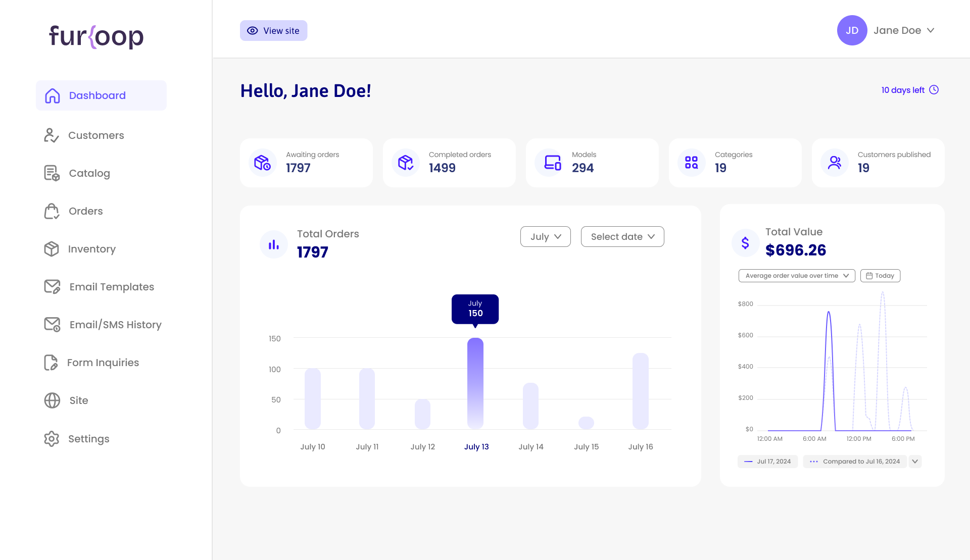The height and width of the screenshot is (560, 970).
Task: Click the View site button
Action: [x=273, y=31]
